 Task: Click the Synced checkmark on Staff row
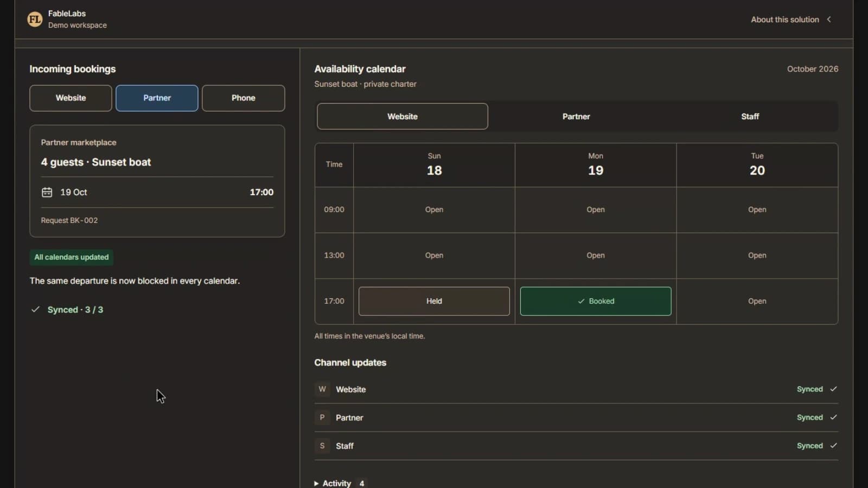[x=834, y=445]
